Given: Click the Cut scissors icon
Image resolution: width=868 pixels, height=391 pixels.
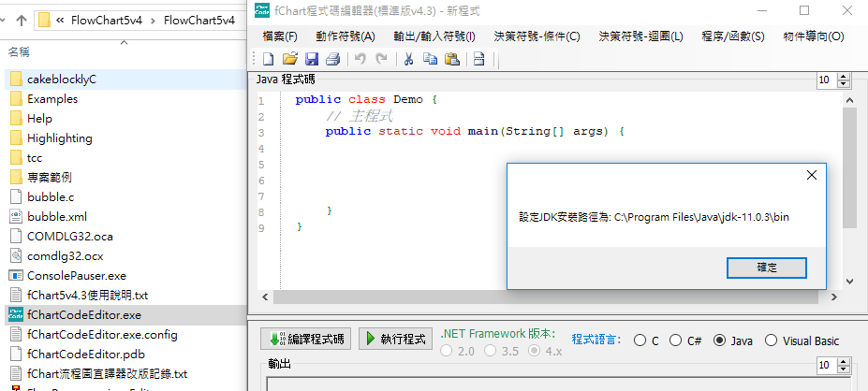Looking at the screenshot, I should click(408, 60).
